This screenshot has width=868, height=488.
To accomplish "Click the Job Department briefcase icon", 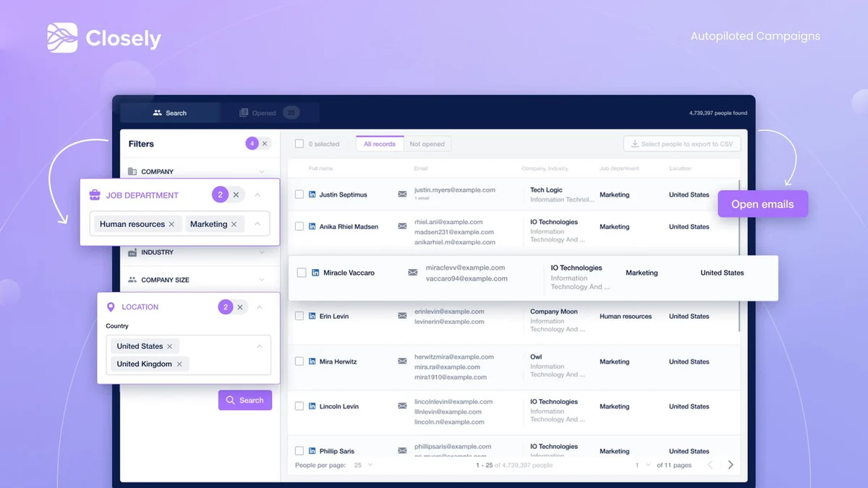I will coord(95,195).
